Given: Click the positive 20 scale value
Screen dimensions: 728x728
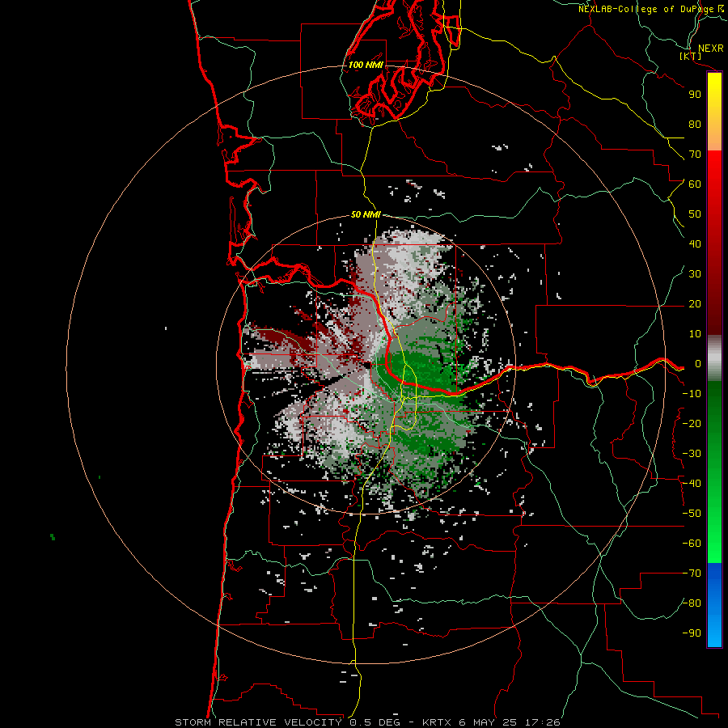Looking at the screenshot, I should [x=695, y=303].
